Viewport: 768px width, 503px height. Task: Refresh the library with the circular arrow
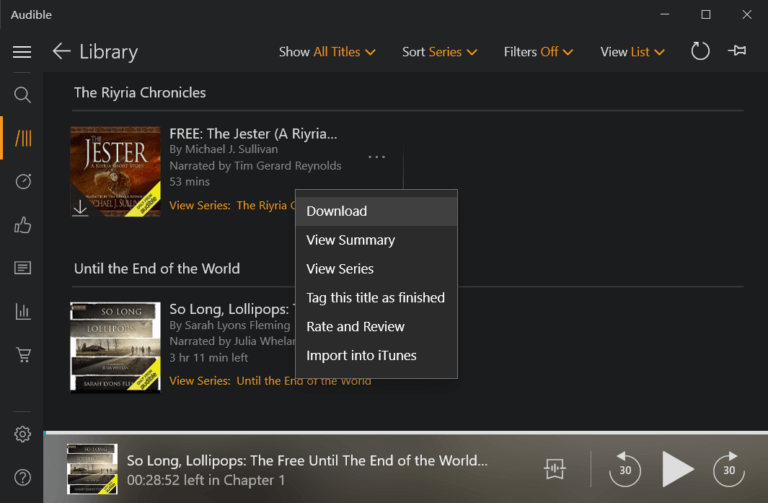pyautogui.click(x=700, y=51)
